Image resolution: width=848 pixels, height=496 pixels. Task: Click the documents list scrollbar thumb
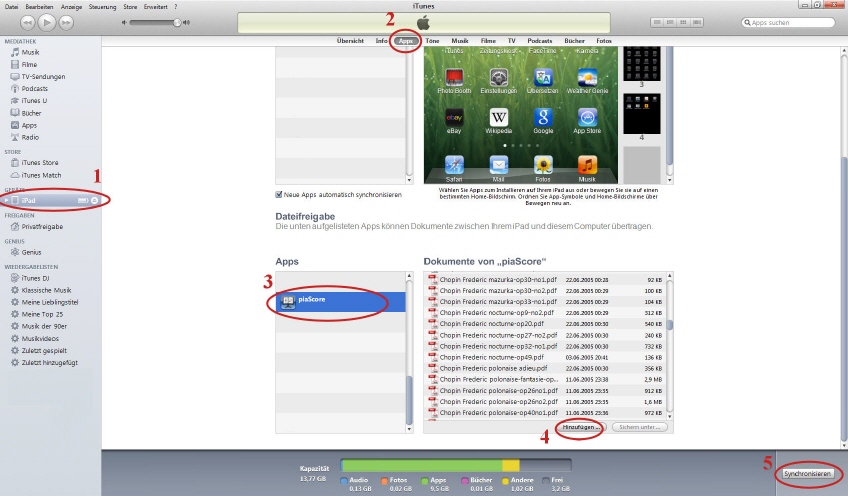[670, 325]
